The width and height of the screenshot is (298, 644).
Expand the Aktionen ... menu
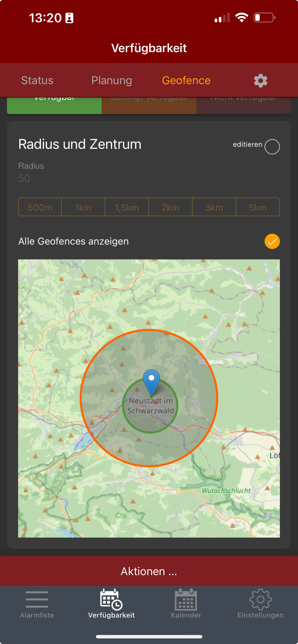coord(149,571)
